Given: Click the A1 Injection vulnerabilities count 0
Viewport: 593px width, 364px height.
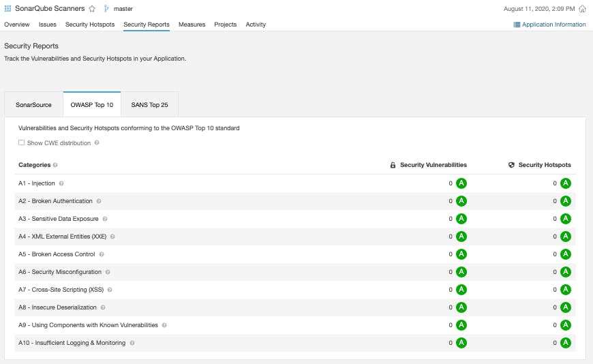Looking at the screenshot, I should 451,183.
